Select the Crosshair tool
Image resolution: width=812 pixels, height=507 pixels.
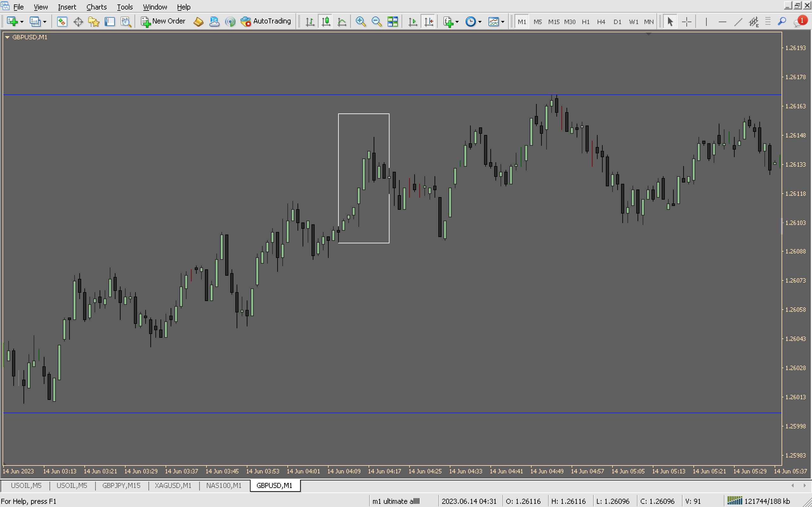coord(686,22)
